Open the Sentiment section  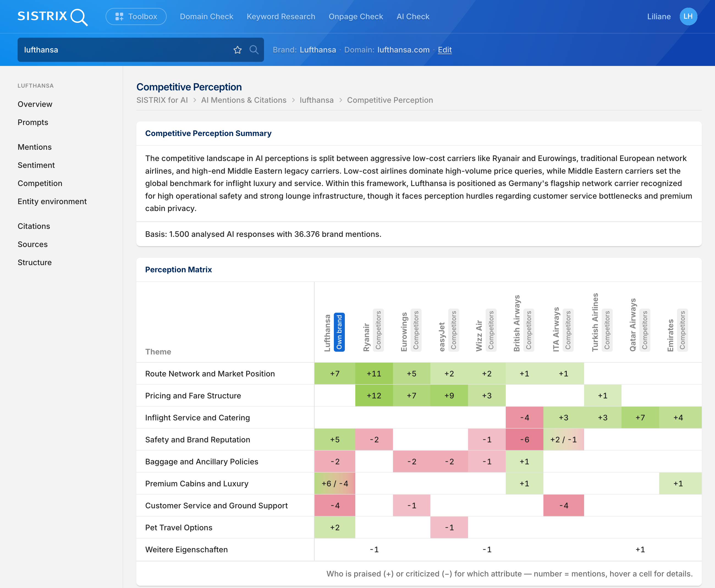coord(36,165)
